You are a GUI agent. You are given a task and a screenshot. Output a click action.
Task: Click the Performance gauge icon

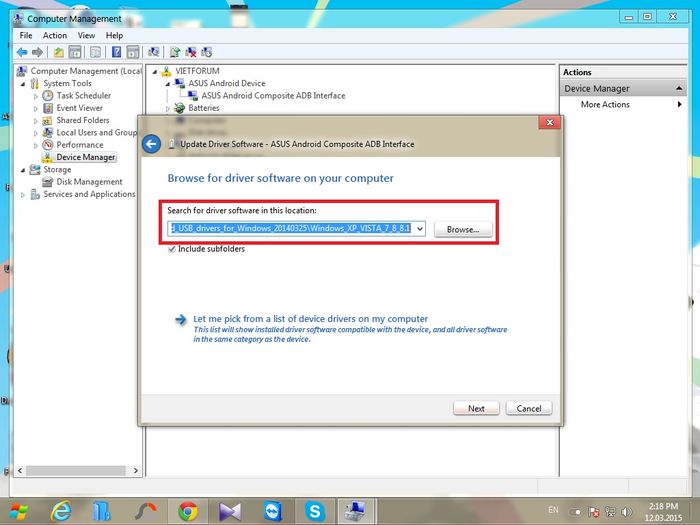[48, 145]
